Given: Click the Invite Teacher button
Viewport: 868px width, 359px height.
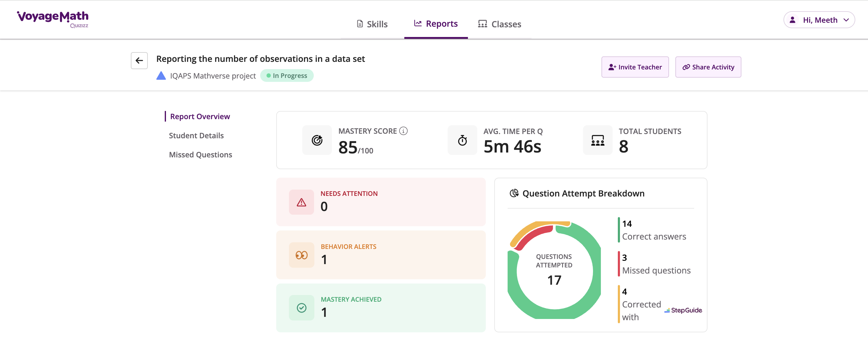Looking at the screenshot, I should point(635,67).
